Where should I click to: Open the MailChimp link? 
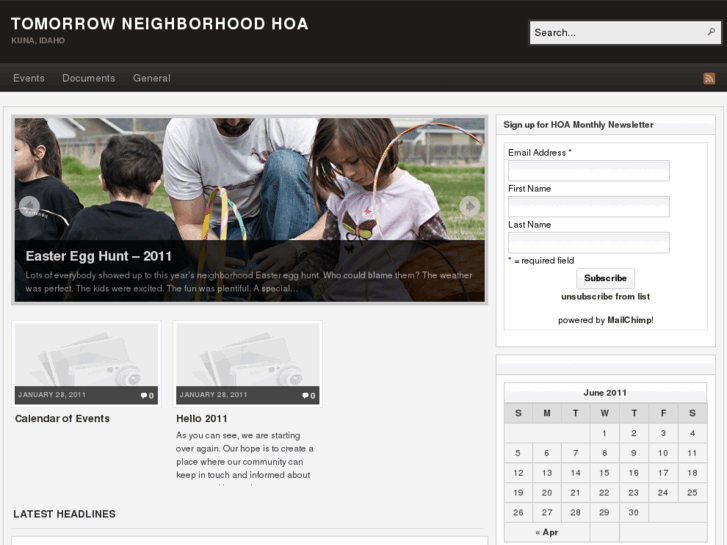coord(630,320)
